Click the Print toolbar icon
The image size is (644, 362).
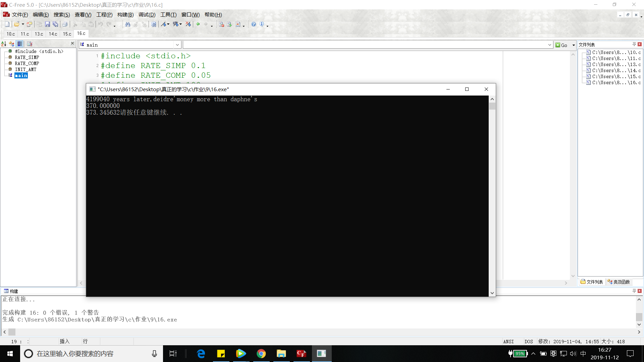click(x=65, y=24)
